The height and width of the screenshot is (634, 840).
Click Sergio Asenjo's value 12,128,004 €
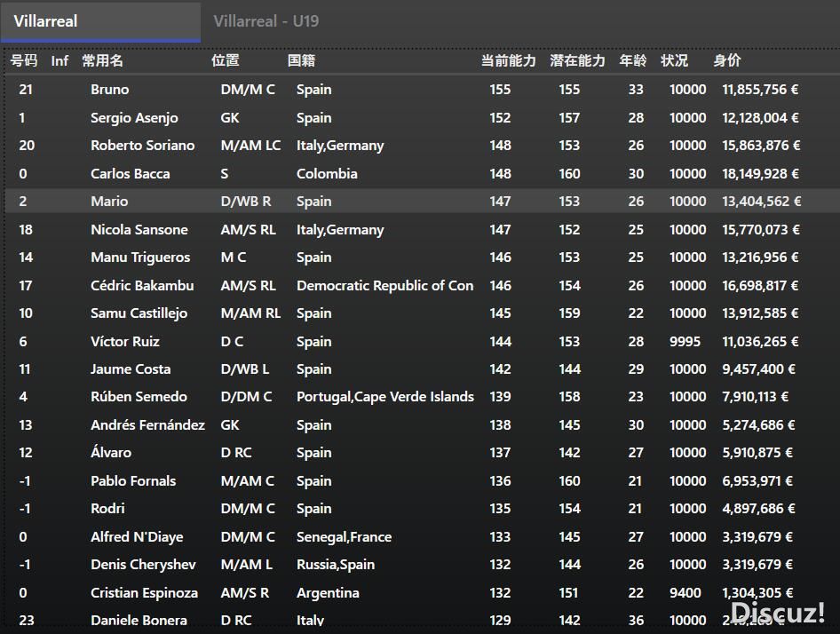(x=760, y=118)
